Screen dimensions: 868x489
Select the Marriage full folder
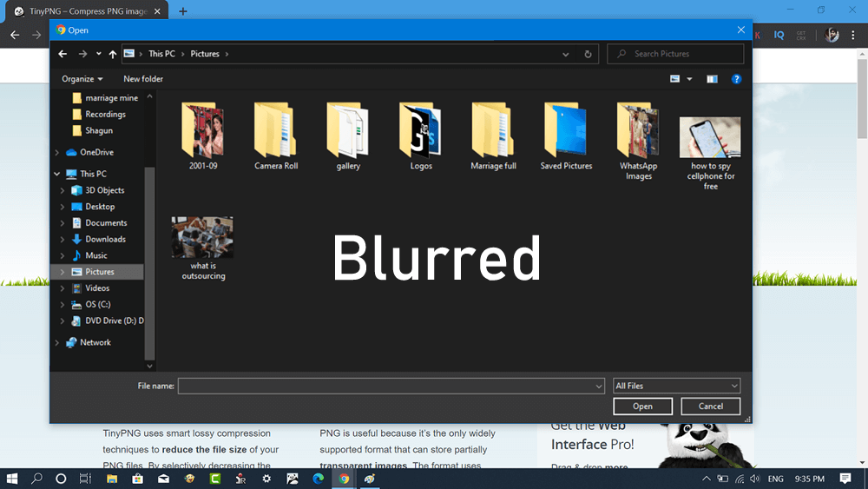point(493,136)
